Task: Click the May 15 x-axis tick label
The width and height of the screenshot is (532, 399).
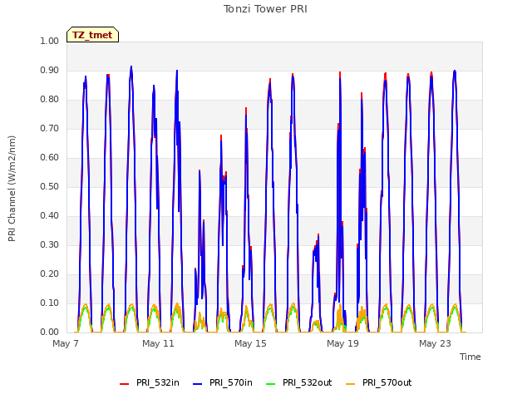Action: 250,343
